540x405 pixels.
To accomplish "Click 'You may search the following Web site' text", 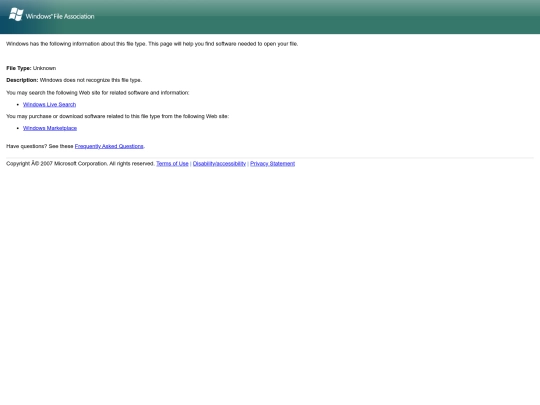I will pyautogui.click(x=98, y=93).
